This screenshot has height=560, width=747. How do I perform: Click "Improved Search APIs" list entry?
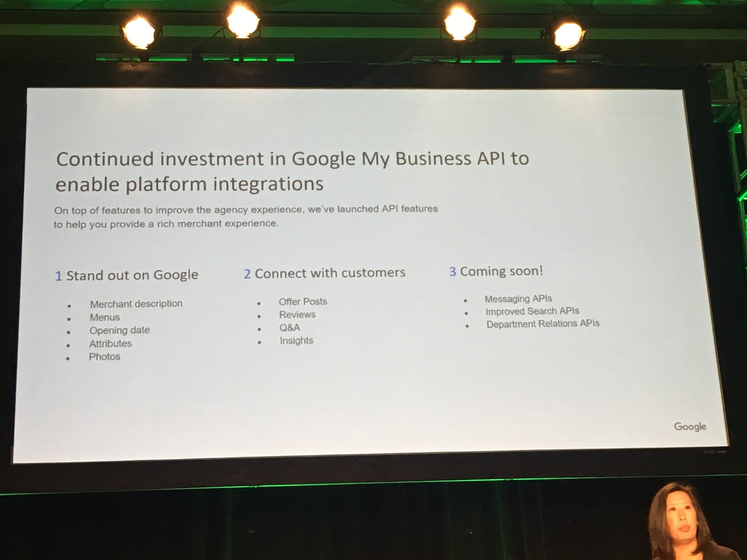[532, 311]
